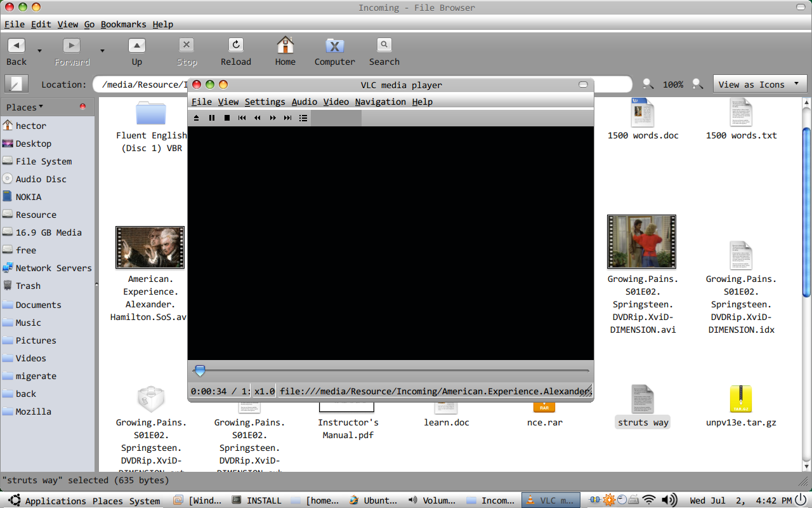
Task: Click volume speaker icon in system tray
Action: click(669, 500)
